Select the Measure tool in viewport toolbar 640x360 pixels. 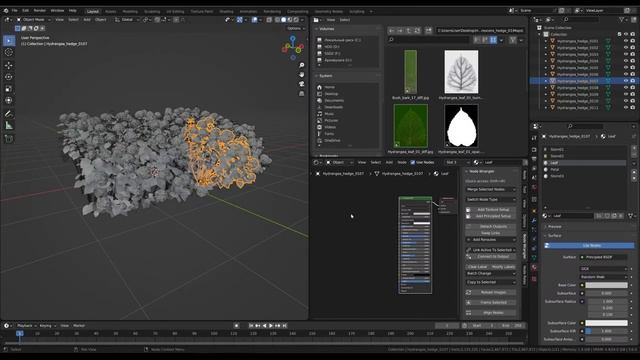9,126
